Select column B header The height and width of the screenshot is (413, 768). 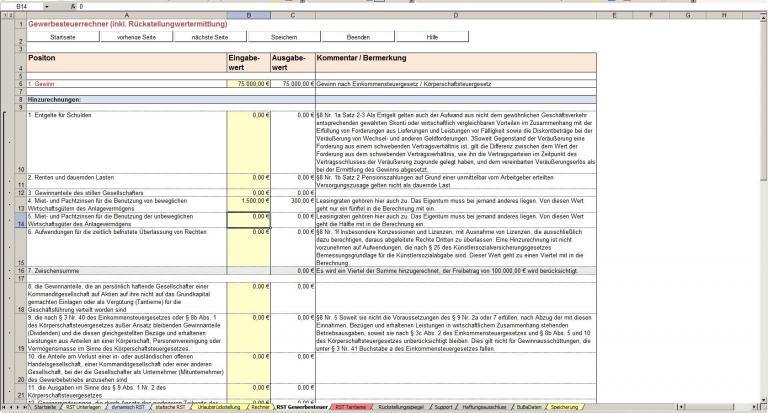[248, 16]
